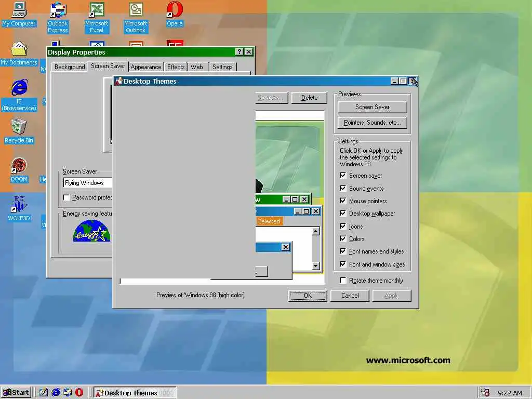The image size is (532, 399).
Task: Uncheck the Sound events checkbox
Action: coord(343,188)
